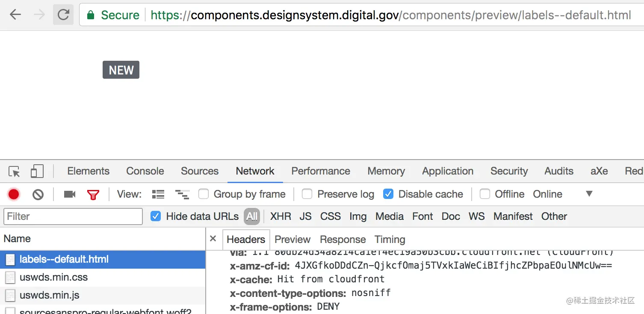Filter requests by WS

point(476,216)
